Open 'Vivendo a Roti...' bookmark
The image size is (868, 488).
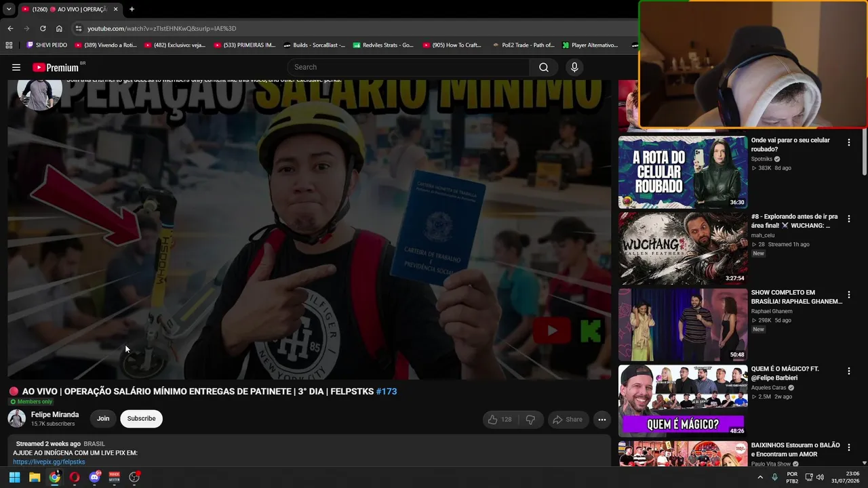pyautogui.click(x=106, y=45)
